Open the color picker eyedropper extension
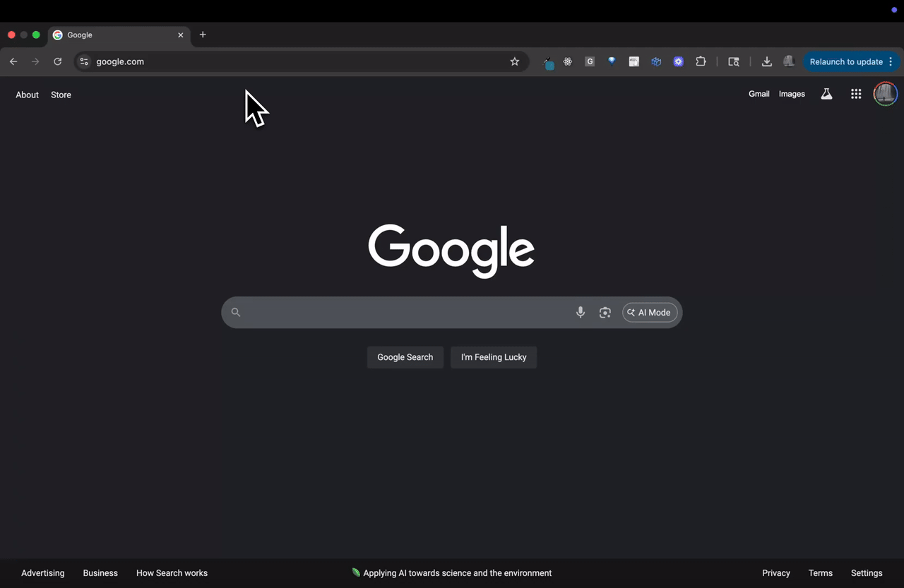 coord(549,62)
